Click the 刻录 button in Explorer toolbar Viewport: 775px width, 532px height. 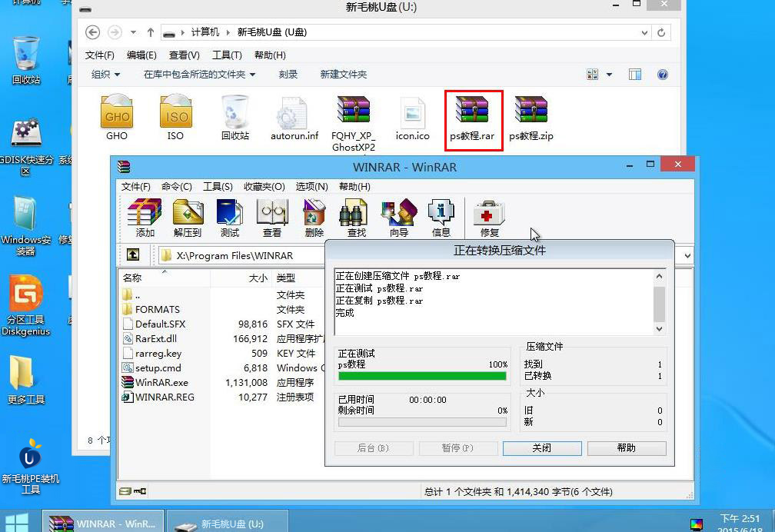pyautogui.click(x=288, y=75)
